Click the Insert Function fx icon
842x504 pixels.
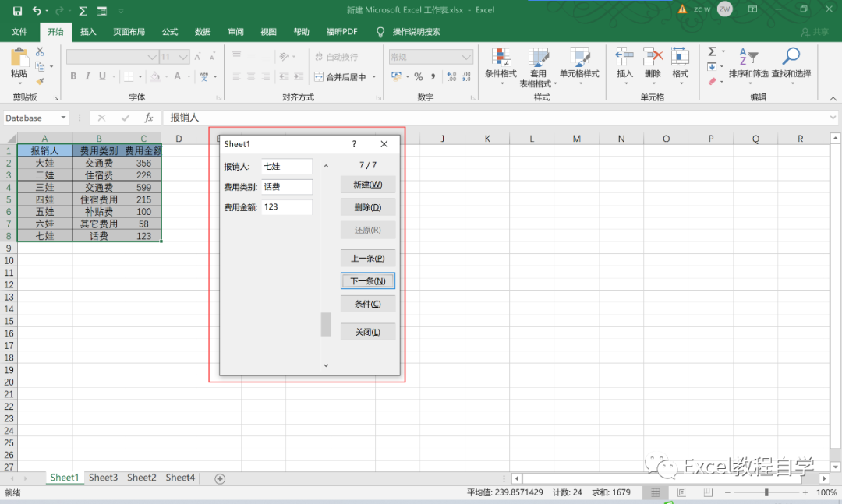pos(149,118)
